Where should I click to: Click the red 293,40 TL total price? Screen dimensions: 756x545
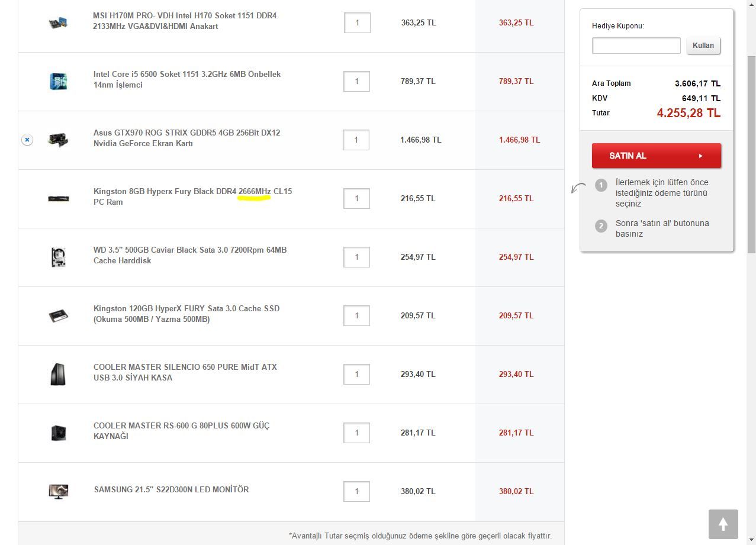pos(516,374)
